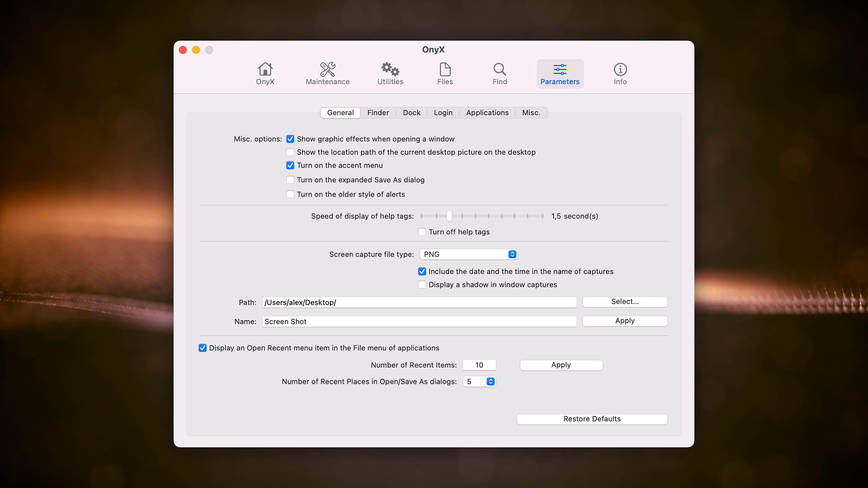Select the Parameters sliders section
The height and width of the screenshot is (488, 868).
560,74
